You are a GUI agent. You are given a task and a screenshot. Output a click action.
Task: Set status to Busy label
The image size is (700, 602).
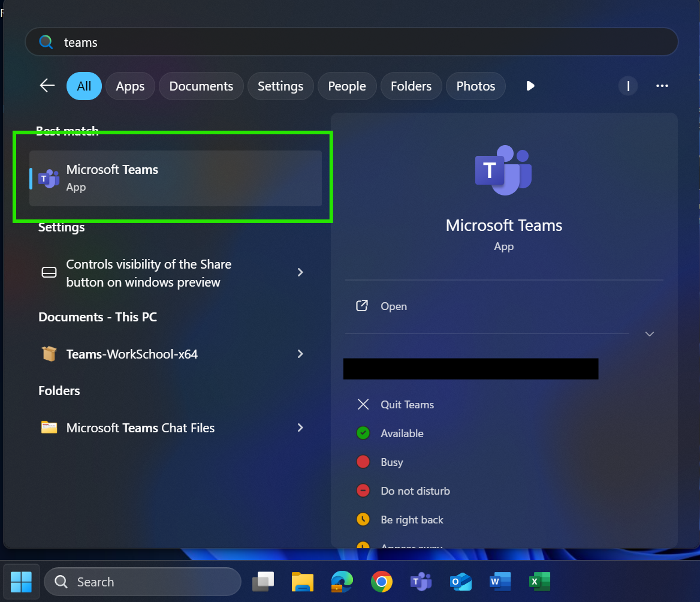click(x=391, y=462)
